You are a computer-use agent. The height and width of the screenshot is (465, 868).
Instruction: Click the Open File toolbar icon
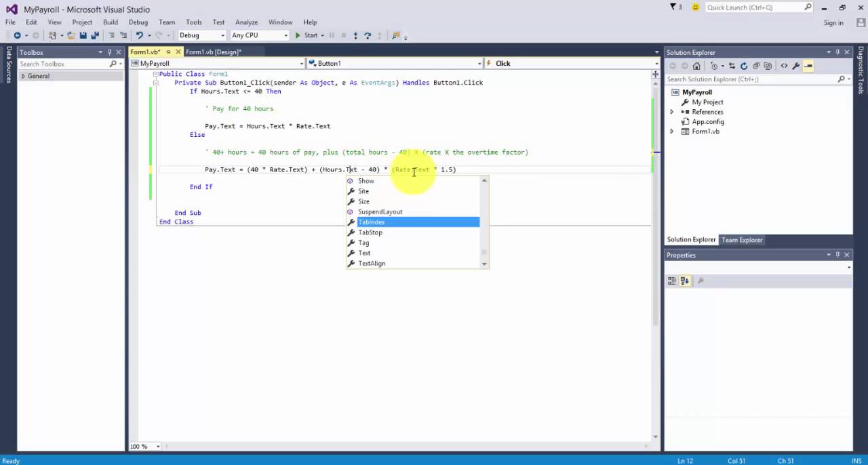tap(71, 35)
